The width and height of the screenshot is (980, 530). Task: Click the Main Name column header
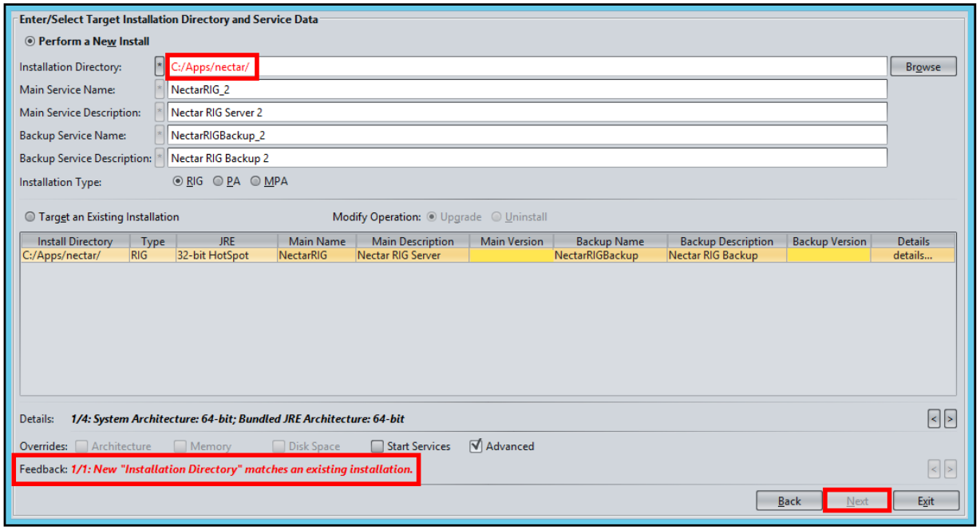(x=317, y=241)
